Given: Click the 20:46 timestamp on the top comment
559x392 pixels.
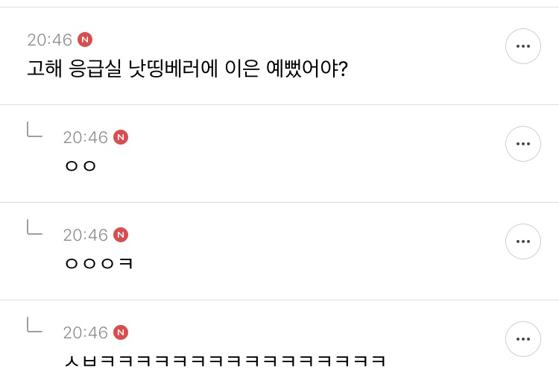Looking at the screenshot, I should [x=49, y=40].
